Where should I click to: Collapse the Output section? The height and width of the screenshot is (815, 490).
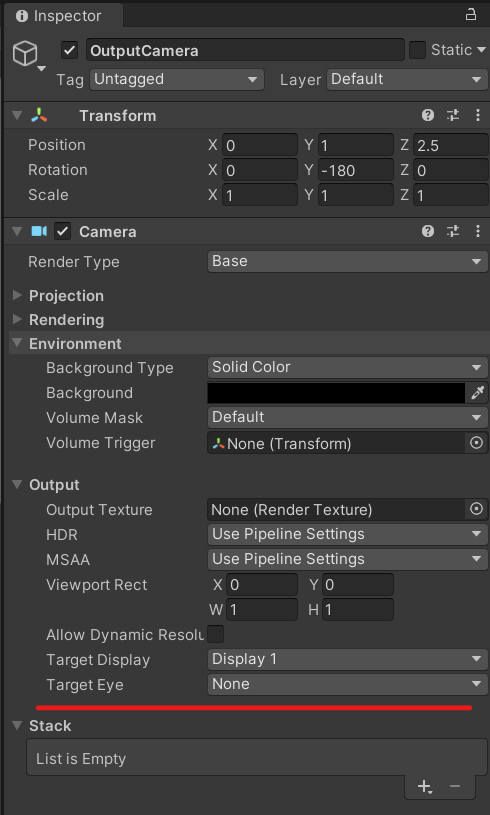pos(17,484)
